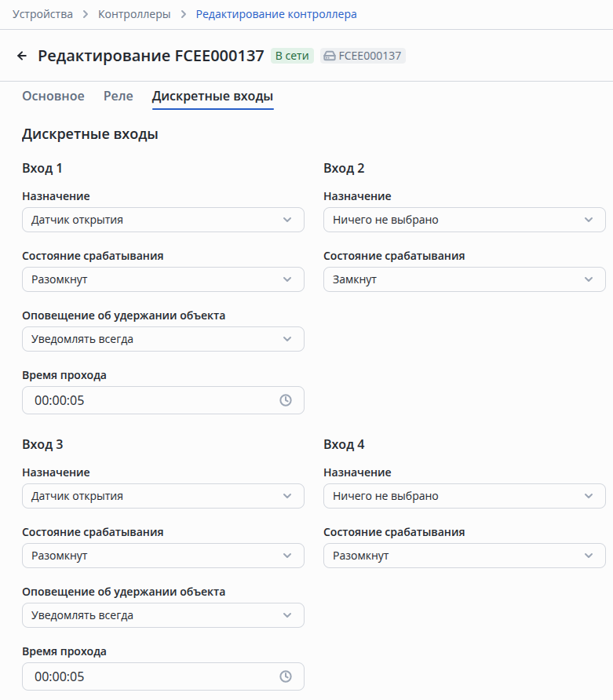Image resolution: width=613 pixels, height=700 pixels.
Task: Go to Контроллеры breadcrumb link
Action: pyautogui.click(x=134, y=14)
